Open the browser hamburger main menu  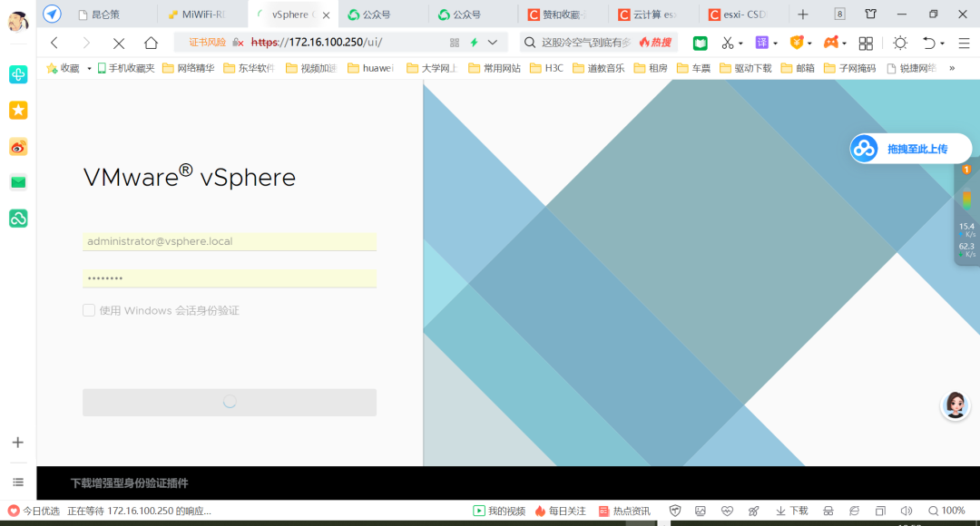click(x=964, y=44)
